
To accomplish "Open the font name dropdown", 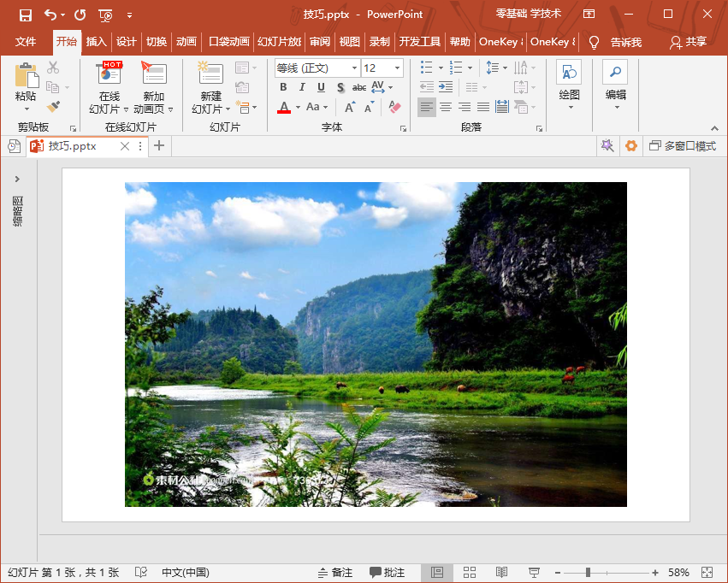I will click(354, 68).
